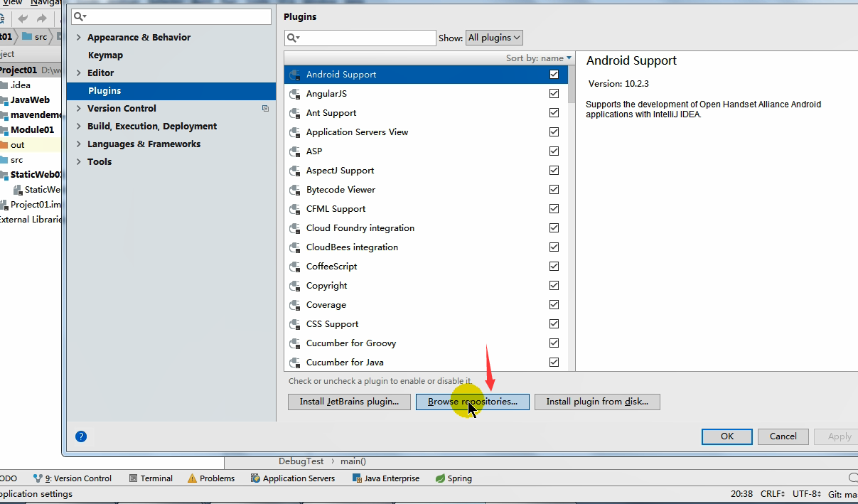
Task: Click the Cloud Foundry integration plugin icon
Action: tap(295, 228)
